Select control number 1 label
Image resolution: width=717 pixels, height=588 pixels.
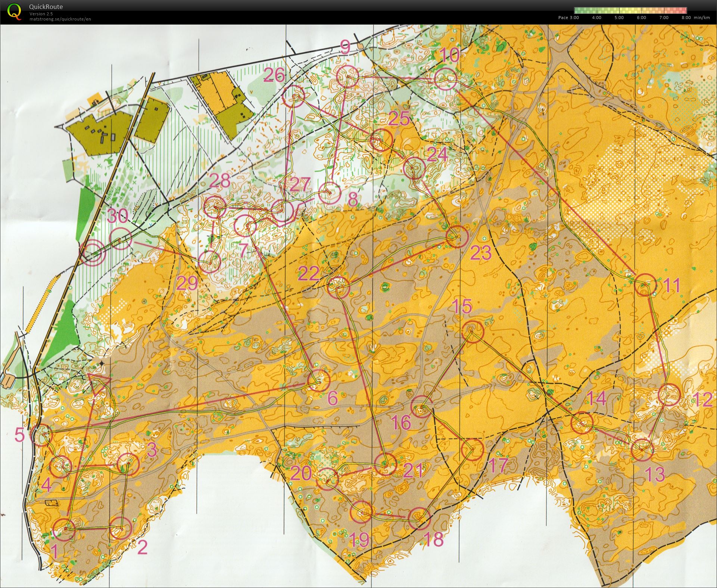tap(54, 551)
